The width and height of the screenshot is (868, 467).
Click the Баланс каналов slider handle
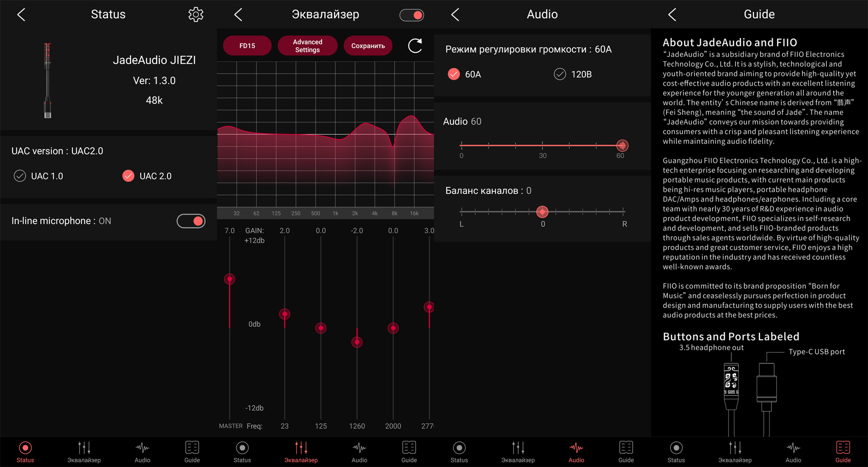(x=542, y=212)
